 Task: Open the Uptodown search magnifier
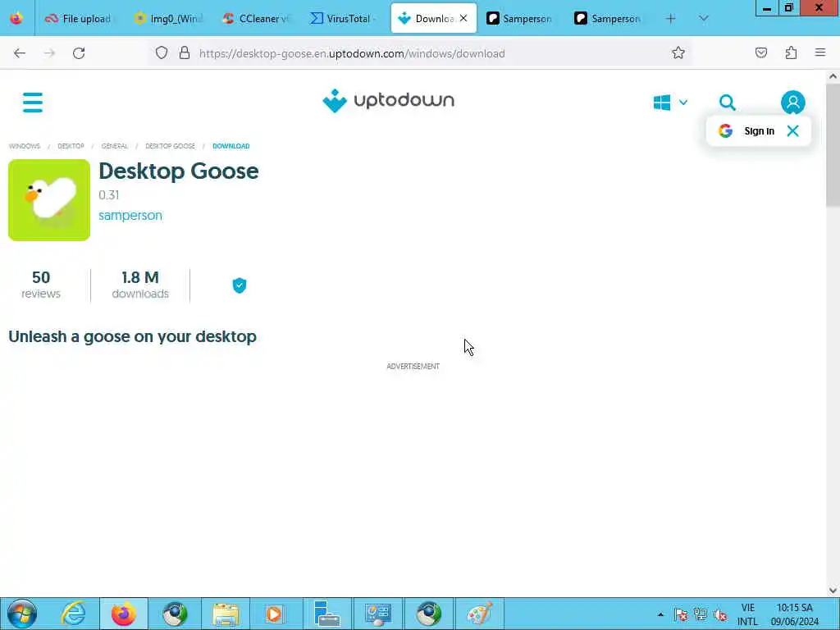(x=727, y=103)
